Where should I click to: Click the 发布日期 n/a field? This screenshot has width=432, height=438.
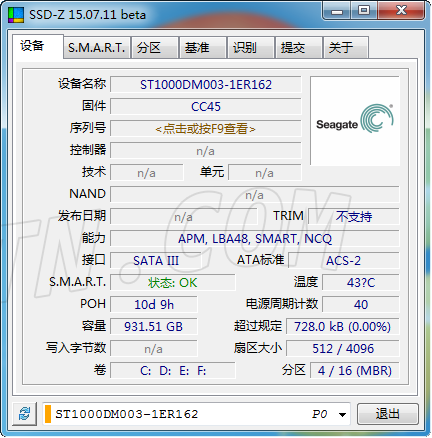tap(184, 217)
